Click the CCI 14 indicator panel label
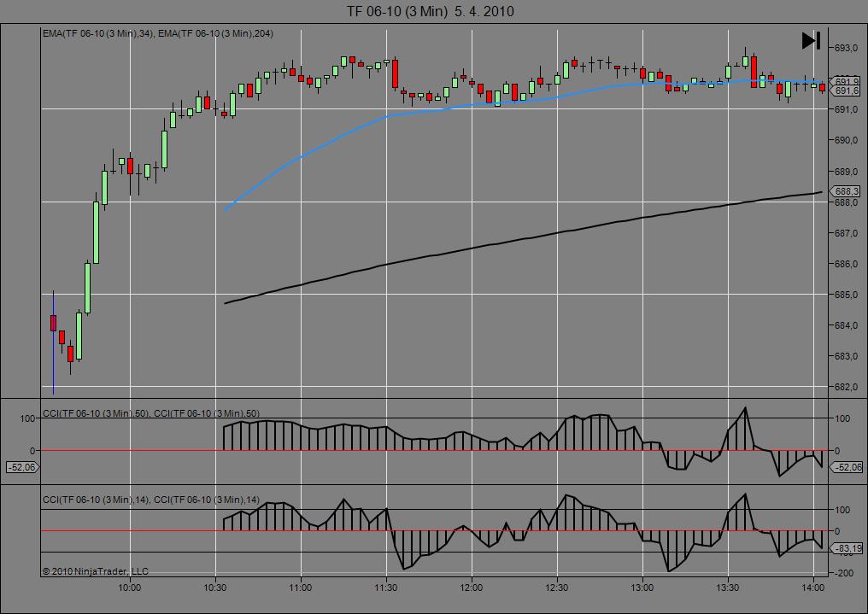 pos(151,500)
